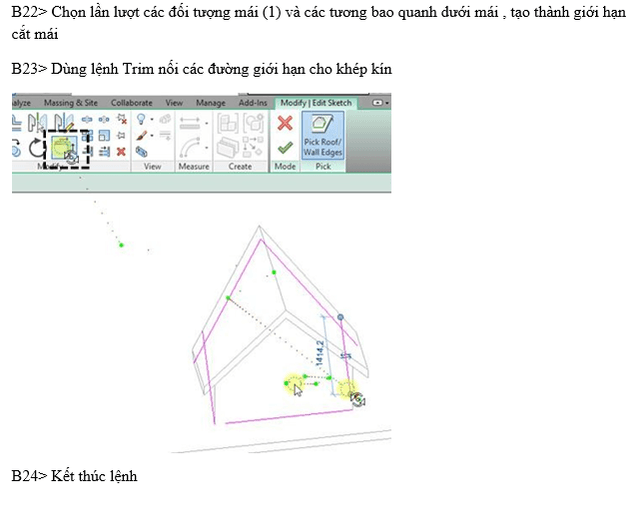Expand the Override Graphics dropdown arrow
This screenshot has width=640, height=511.
click(x=152, y=136)
